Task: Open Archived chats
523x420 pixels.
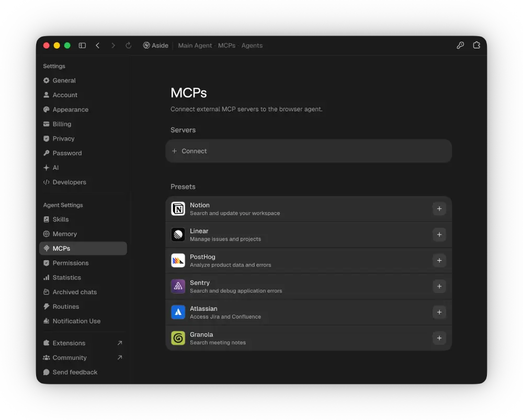Action: coord(83,292)
